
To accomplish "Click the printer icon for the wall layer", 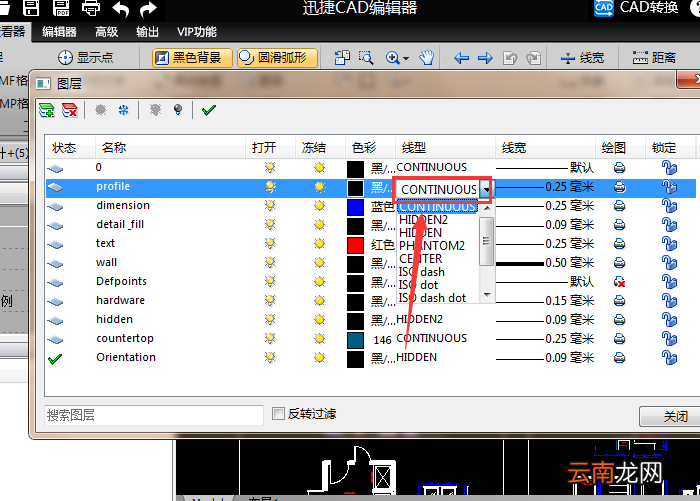I will (619, 263).
